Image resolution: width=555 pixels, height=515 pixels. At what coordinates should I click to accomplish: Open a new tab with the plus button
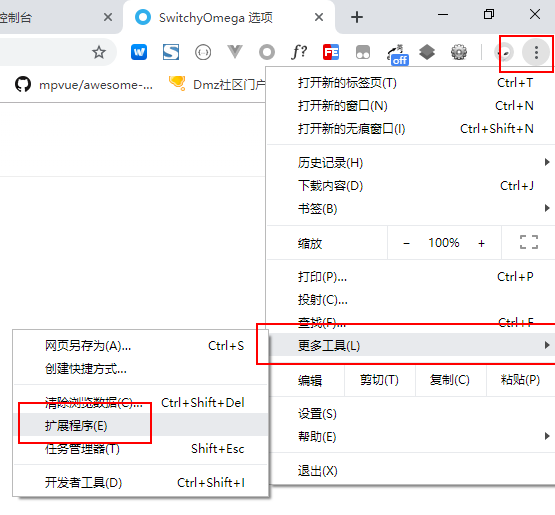[x=357, y=17]
